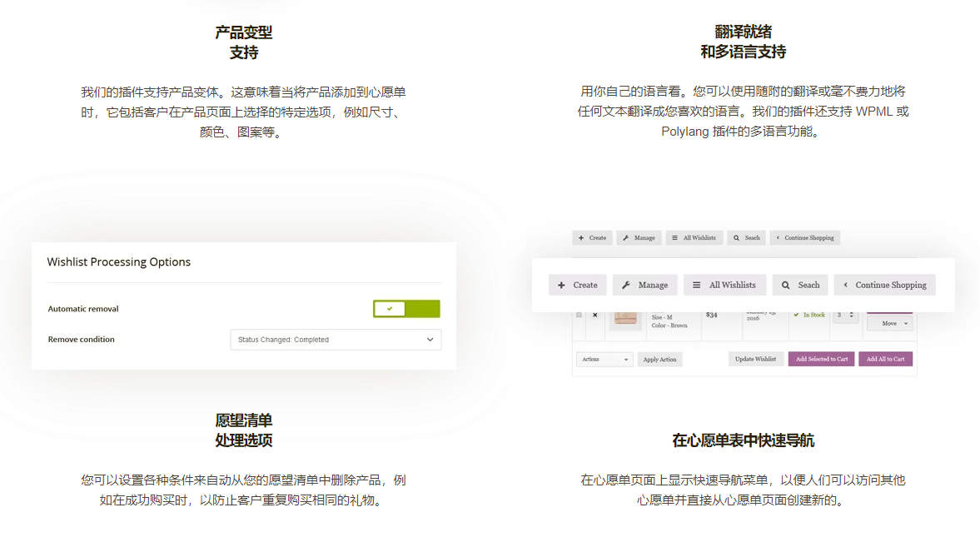Click the 在心愿单表中快速导航 heading
Screen dimensions: 980x547
[744, 440]
